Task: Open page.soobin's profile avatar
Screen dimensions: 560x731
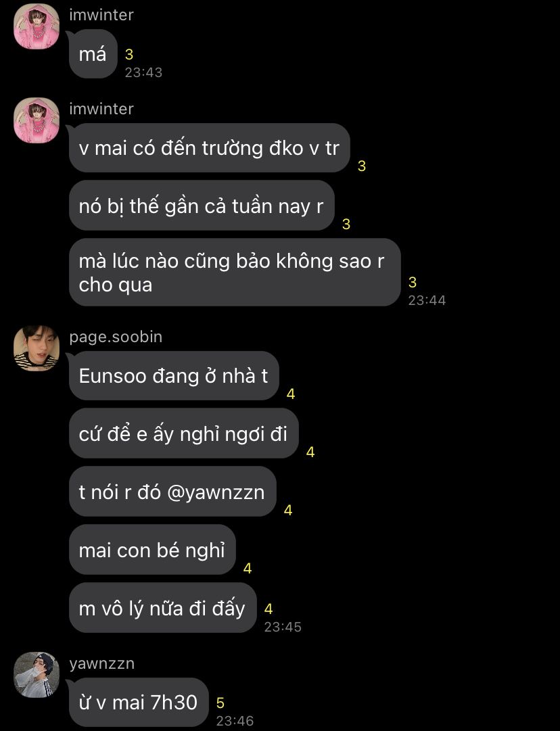Action: pyautogui.click(x=37, y=348)
